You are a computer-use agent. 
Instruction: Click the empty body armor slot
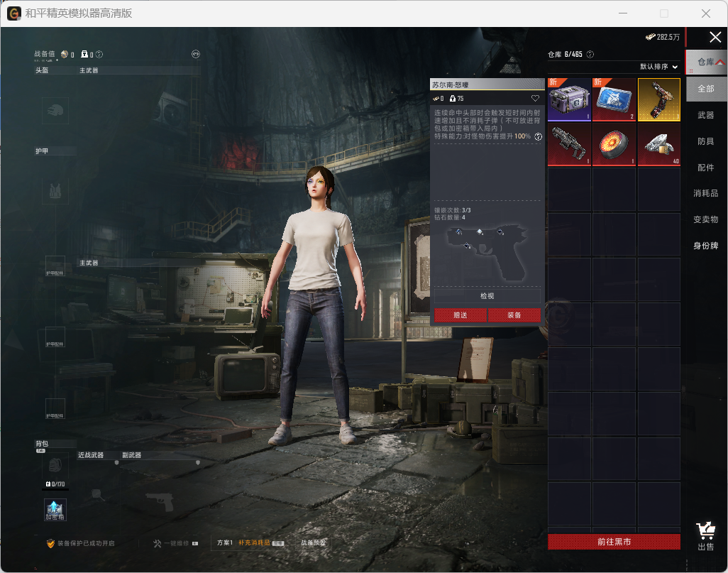55,190
